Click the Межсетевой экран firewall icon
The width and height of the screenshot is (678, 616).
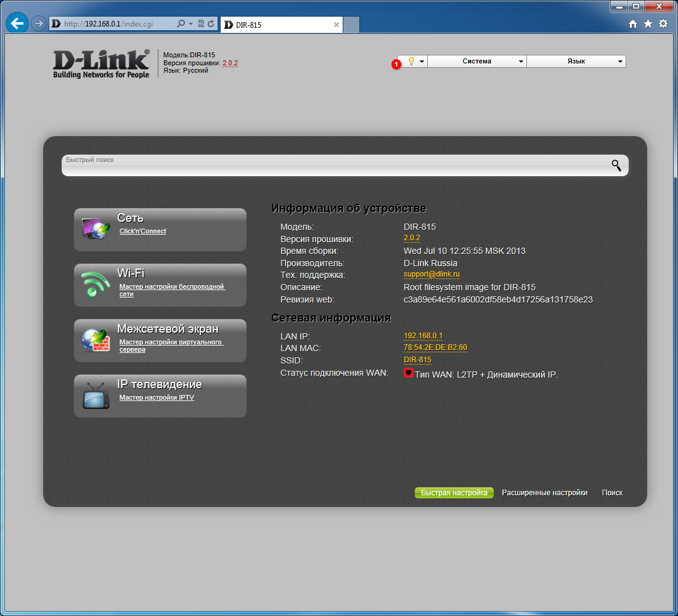96,340
